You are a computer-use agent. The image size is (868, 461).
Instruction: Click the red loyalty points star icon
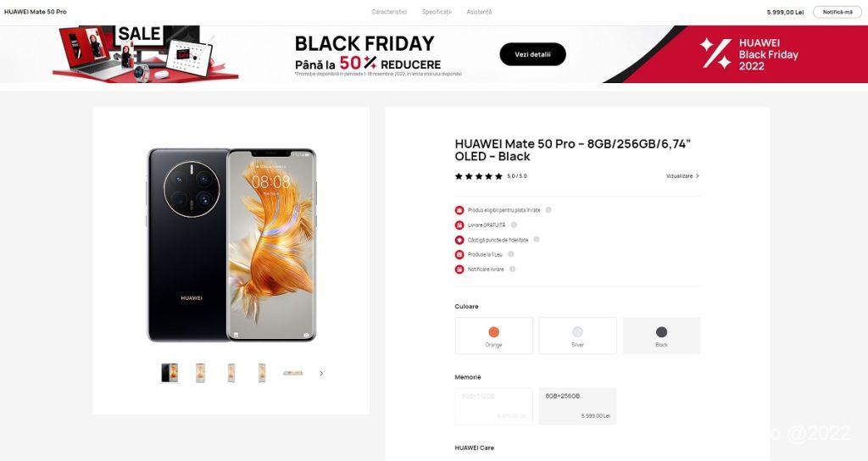[459, 240]
